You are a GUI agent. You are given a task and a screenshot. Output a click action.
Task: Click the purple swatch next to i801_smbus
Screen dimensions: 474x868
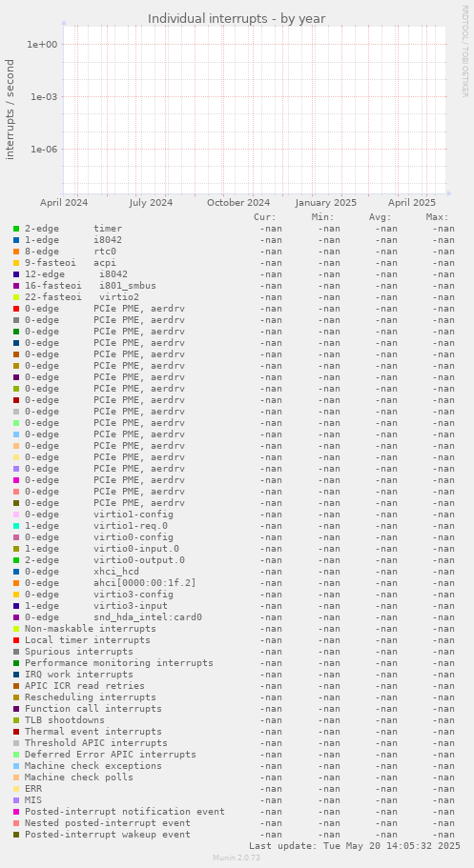pos(16,286)
